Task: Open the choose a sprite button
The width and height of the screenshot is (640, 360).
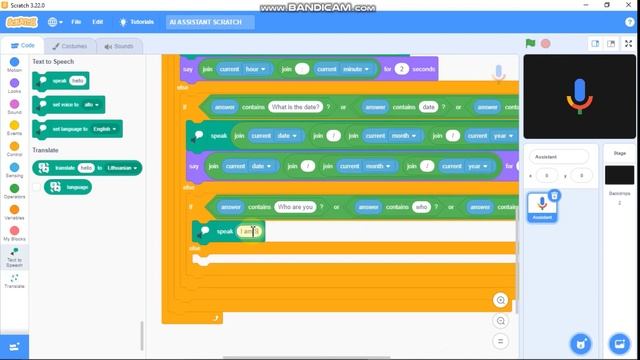Action: (580, 344)
